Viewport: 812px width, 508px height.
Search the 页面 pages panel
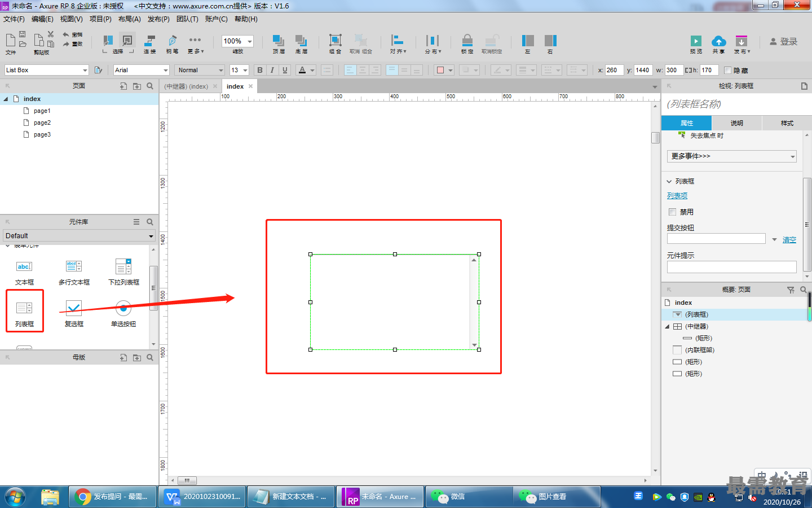(150, 86)
